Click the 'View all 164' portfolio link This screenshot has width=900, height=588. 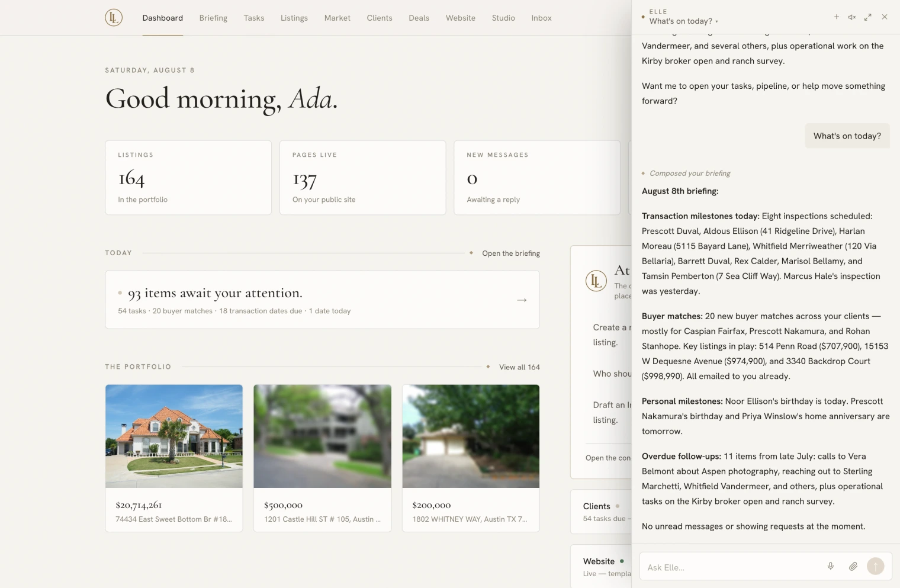[x=519, y=367]
